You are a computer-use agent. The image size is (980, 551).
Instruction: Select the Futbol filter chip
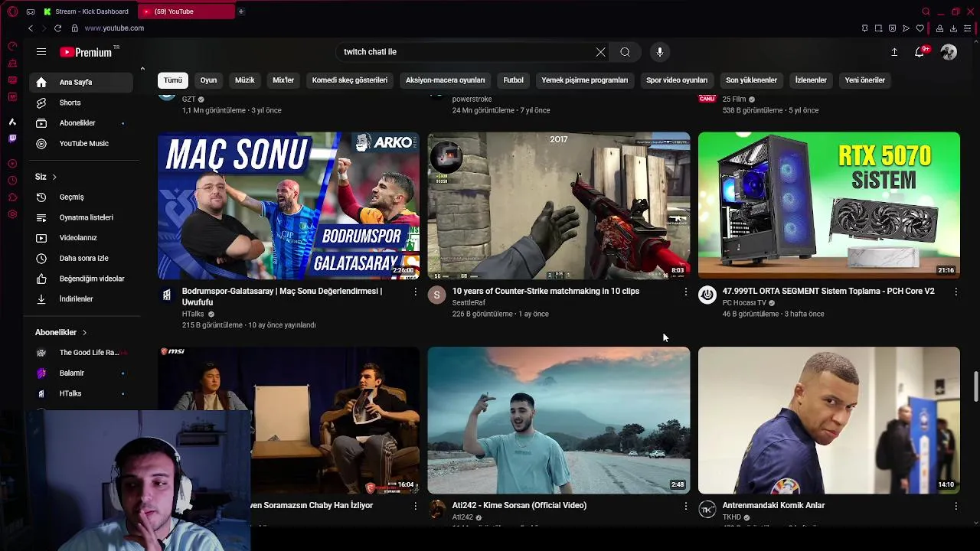coord(514,80)
